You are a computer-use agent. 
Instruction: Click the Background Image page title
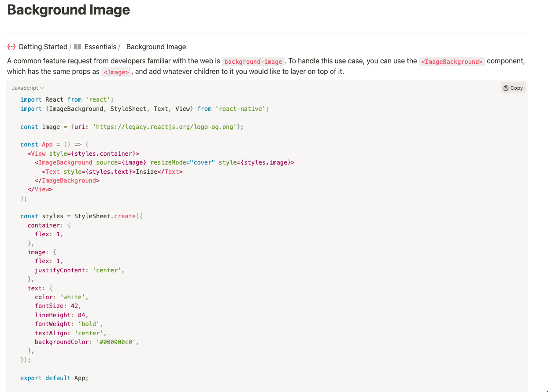(x=69, y=10)
